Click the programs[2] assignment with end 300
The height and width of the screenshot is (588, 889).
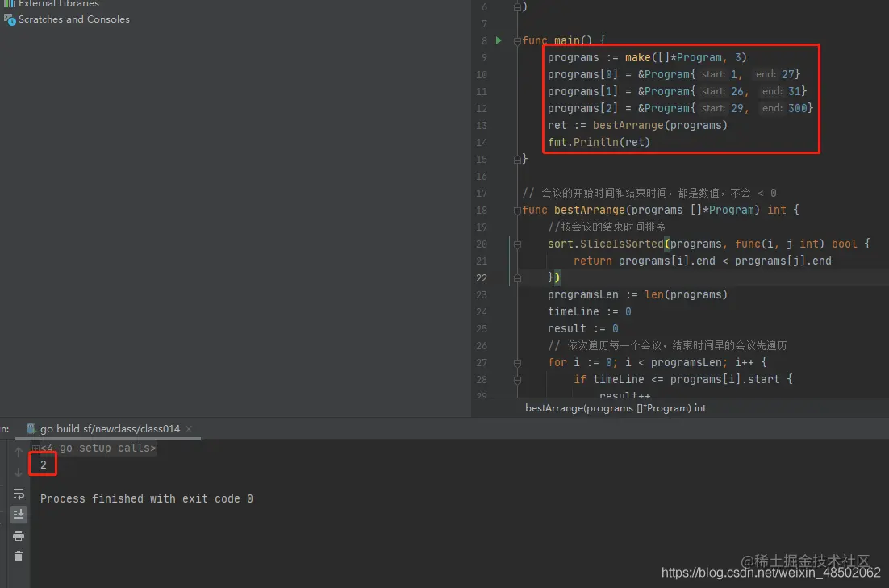pyautogui.click(x=680, y=108)
